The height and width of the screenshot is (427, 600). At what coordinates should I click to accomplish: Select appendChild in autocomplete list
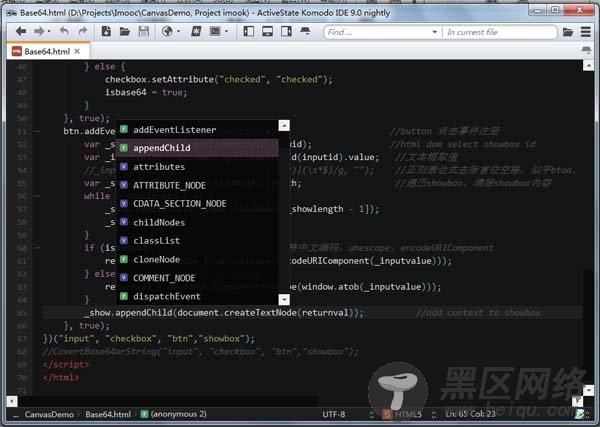pyautogui.click(x=197, y=148)
